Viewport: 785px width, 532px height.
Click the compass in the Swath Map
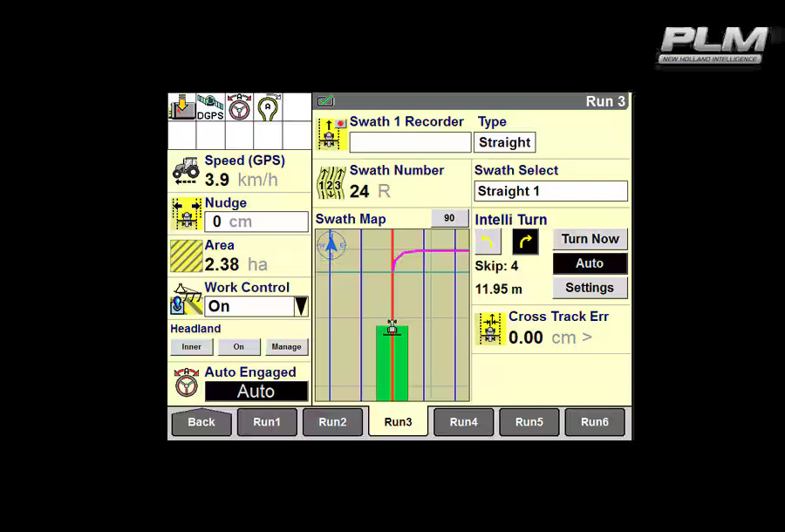tap(331, 246)
